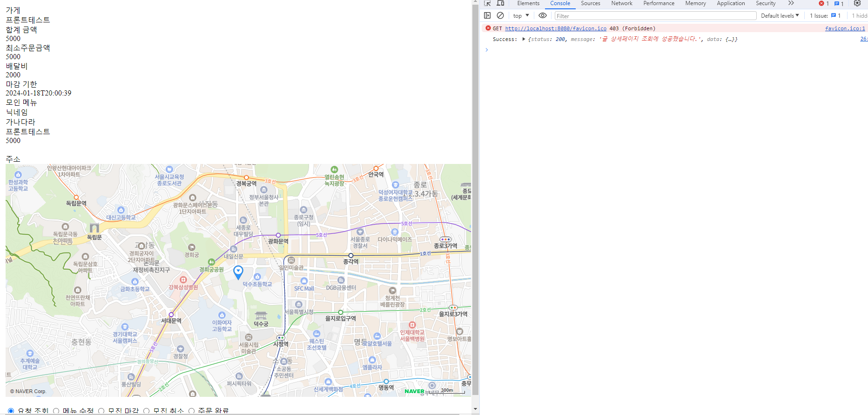Click the page scrollbar down arrow
Screen dimensions: 868x415
pos(475,409)
